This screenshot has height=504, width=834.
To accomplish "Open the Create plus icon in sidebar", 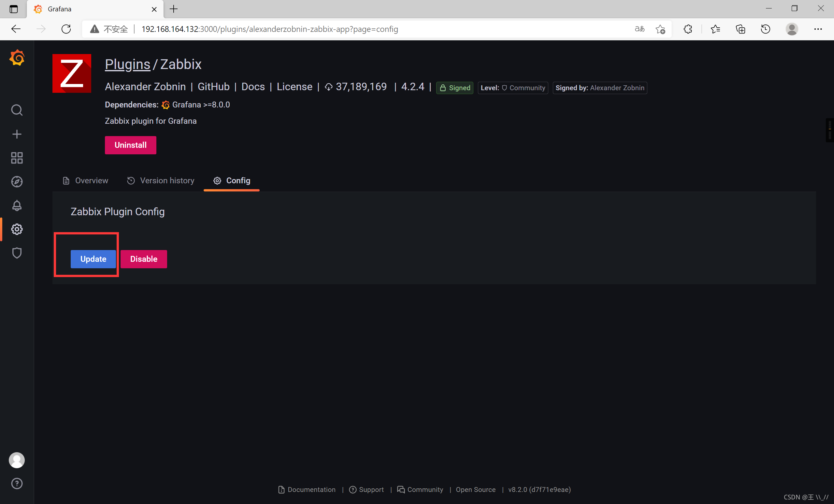I will tap(17, 134).
